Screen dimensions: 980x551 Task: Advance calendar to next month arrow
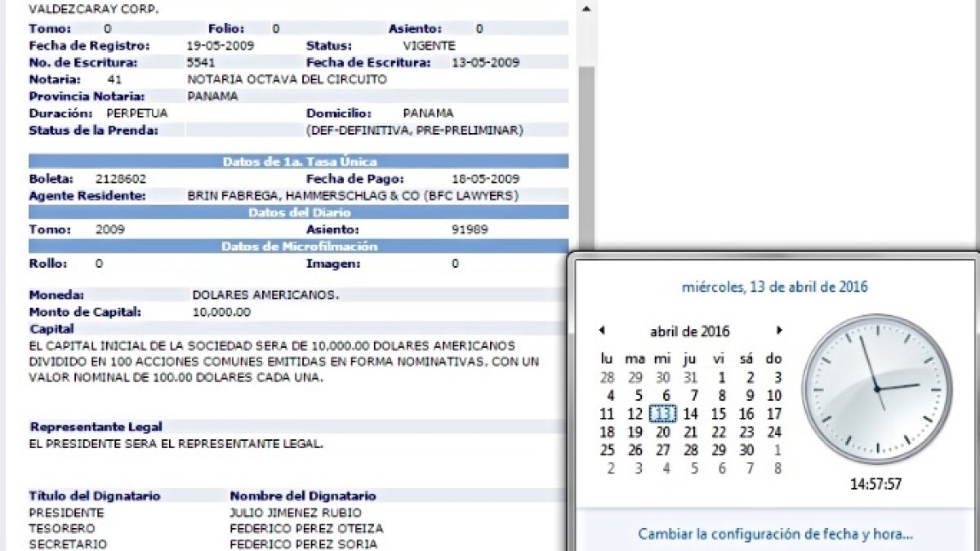[779, 331]
